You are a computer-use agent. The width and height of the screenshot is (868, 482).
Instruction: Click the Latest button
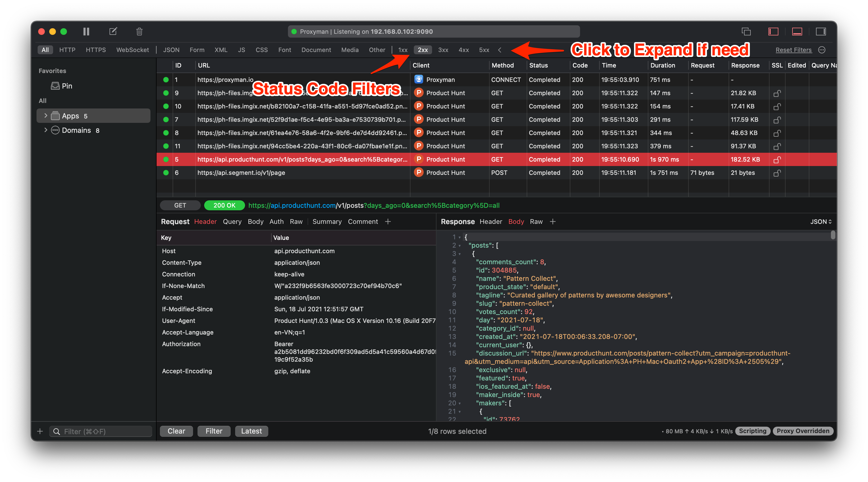251,431
